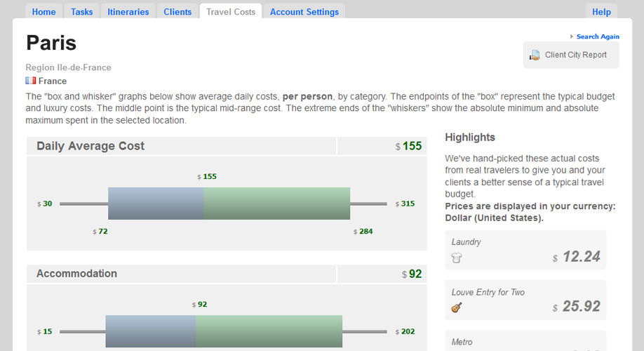Image resolution: width=644 pixels, height=351 pixels.
Task: Click the $155 total in Daily Average Cost header
Action: point(409,146)
